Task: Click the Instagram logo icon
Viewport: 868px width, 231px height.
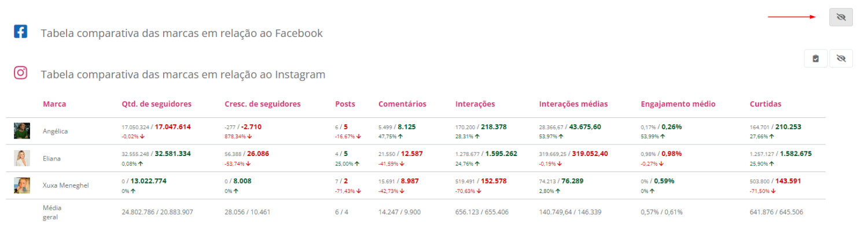Action: pos(21,73)
